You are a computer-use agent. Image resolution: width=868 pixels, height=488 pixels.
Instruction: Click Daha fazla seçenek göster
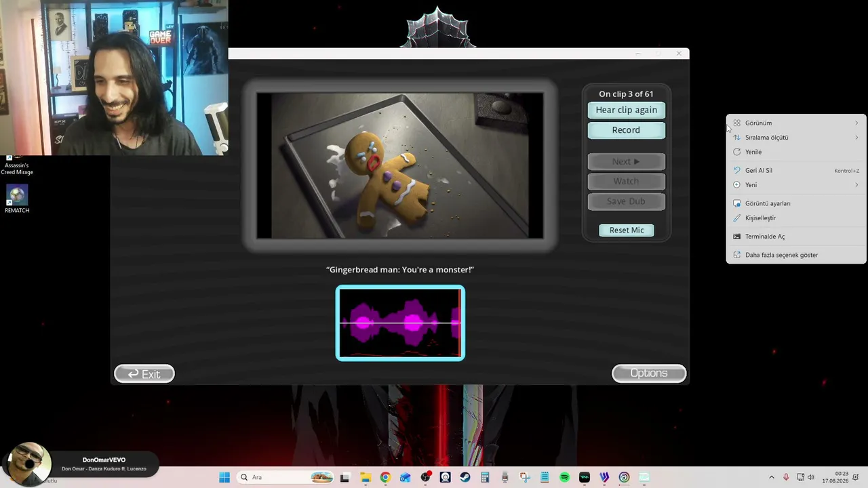click(796, 255)
